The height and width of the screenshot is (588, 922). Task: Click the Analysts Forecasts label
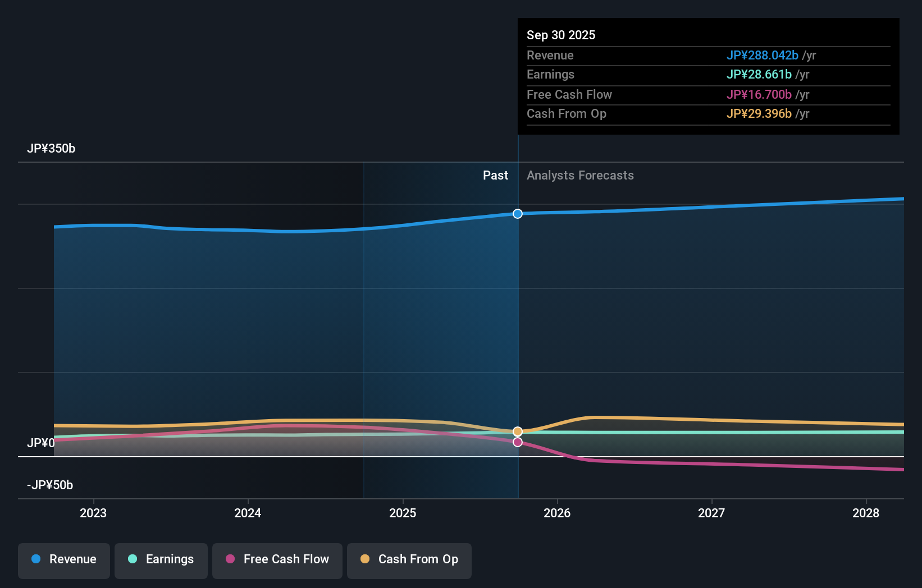coord(580,176)
